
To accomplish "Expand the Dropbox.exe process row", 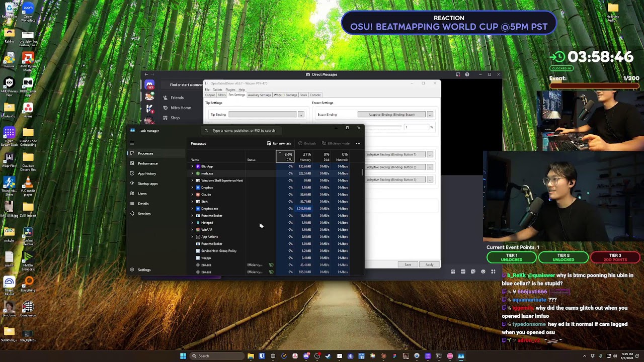I will pyautogui.click(x=192, y=209).
